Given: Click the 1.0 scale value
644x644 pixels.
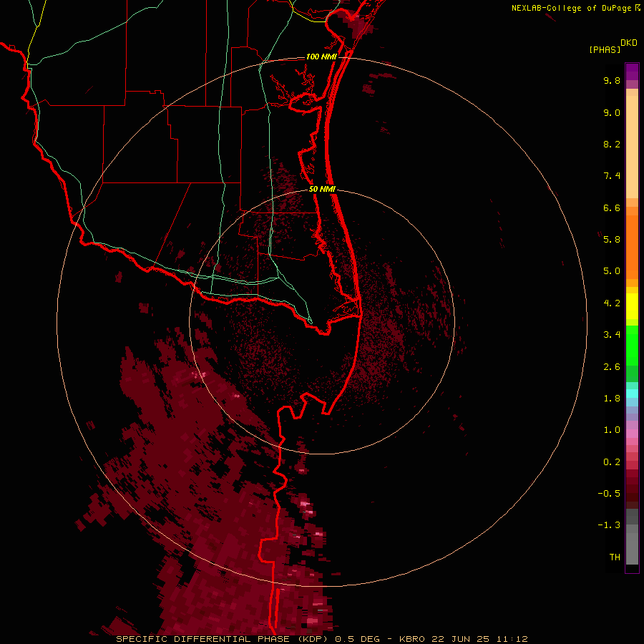Looking at the screenshot, I should 612,430.
